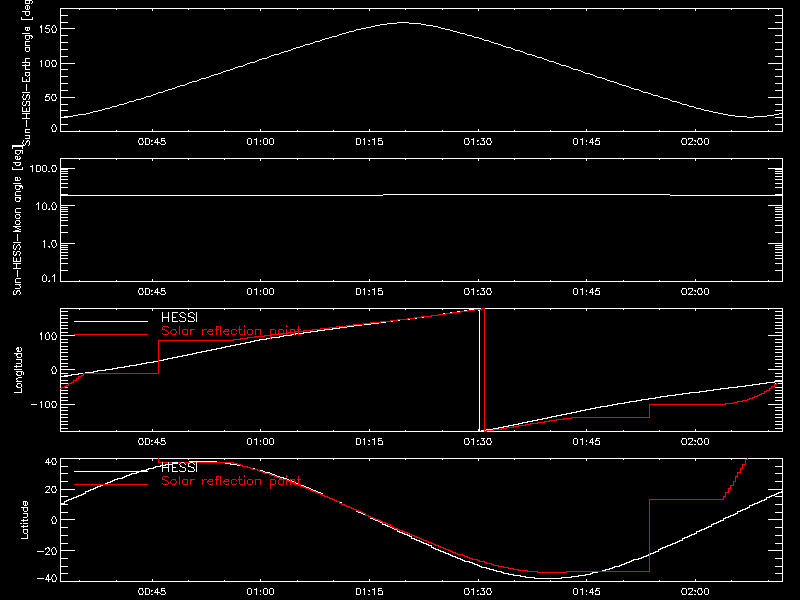Click 01:15 label under Latitude plot
Image resolution: width=800 pixels, height=600 pixels.
(369, 592)
